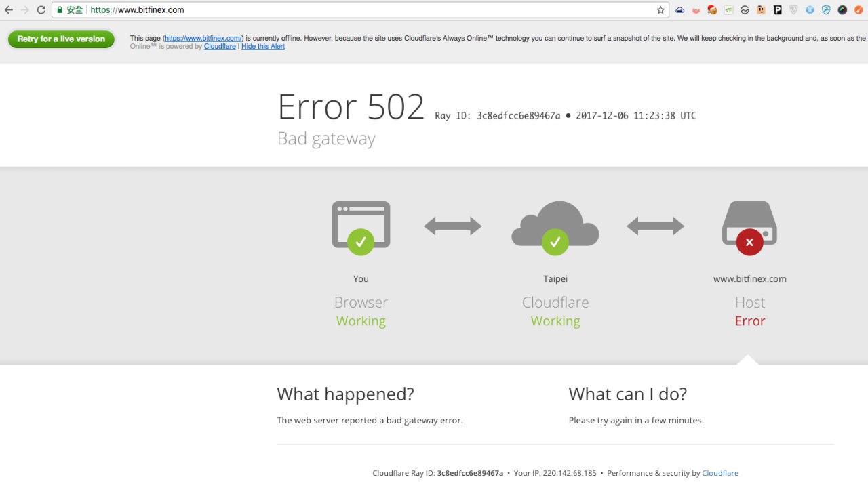Click the footer Ray ID 3c8edfcc6e89467a
Image resolution: width=868 pixels, height=496 pixels.
coord(470,473)
